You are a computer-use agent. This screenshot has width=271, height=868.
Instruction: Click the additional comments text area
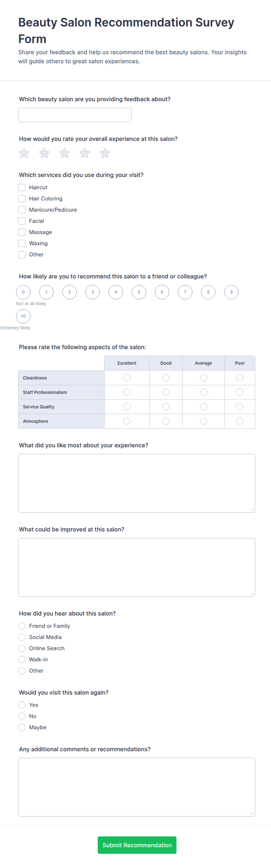coord(137,787)
